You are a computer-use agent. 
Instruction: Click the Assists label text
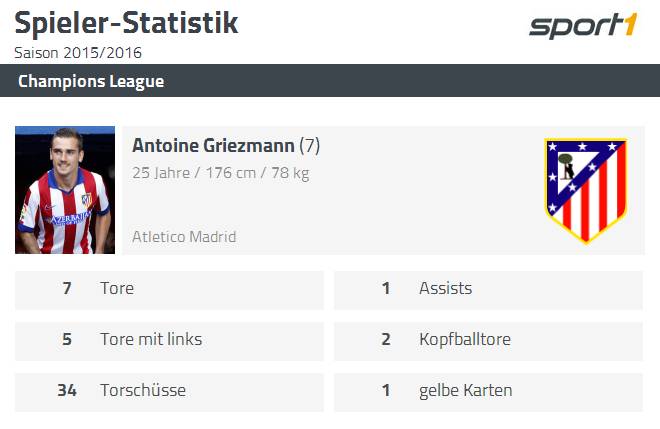(x=445, y=288)
